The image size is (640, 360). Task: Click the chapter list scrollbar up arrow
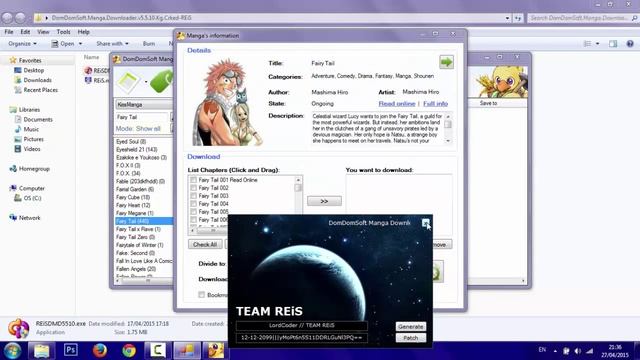(298, 180)
